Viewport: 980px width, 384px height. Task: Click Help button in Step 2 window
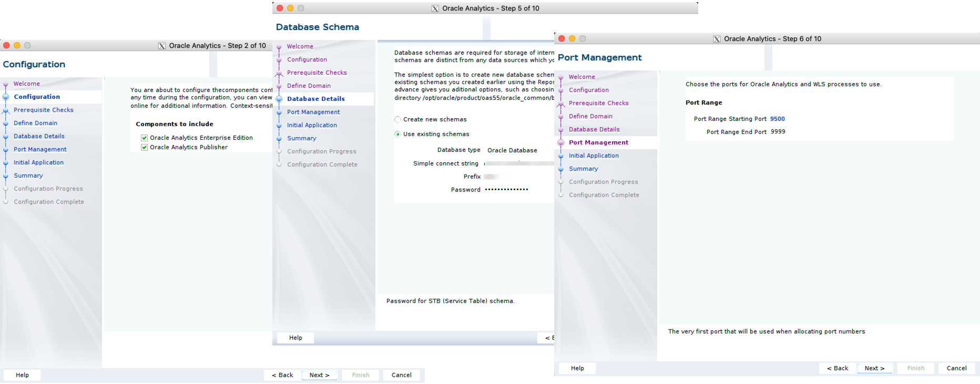tap(23, 375)
